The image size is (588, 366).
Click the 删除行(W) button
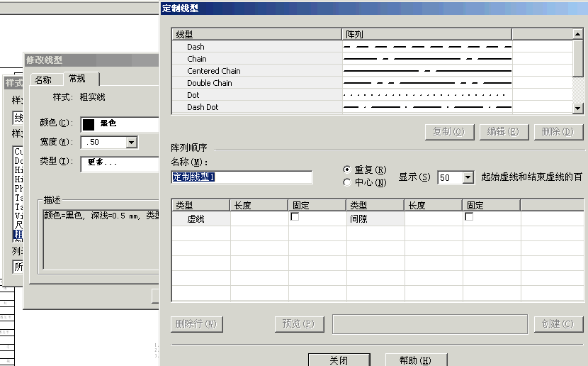coord(197,324)
